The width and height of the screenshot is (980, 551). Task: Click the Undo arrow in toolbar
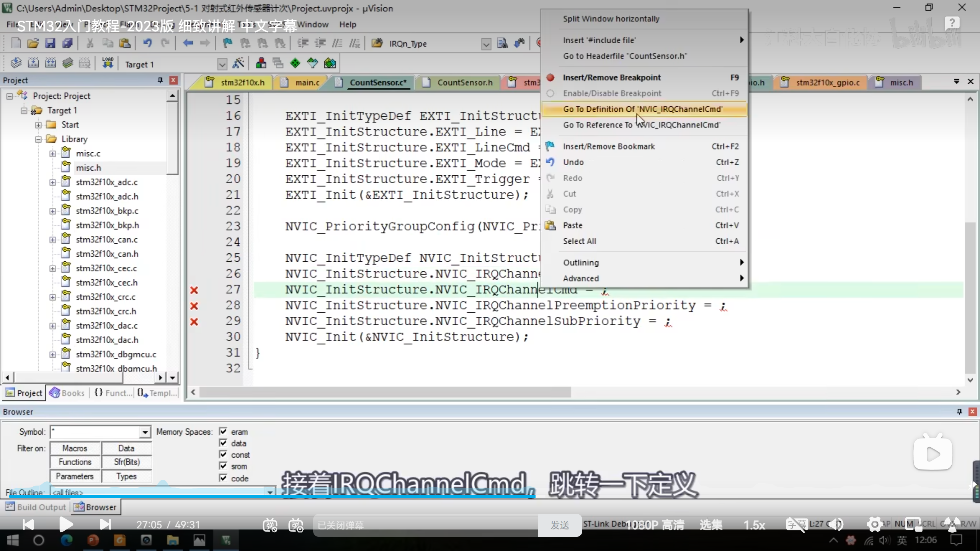pyautogui.click(x=147, y=43)
